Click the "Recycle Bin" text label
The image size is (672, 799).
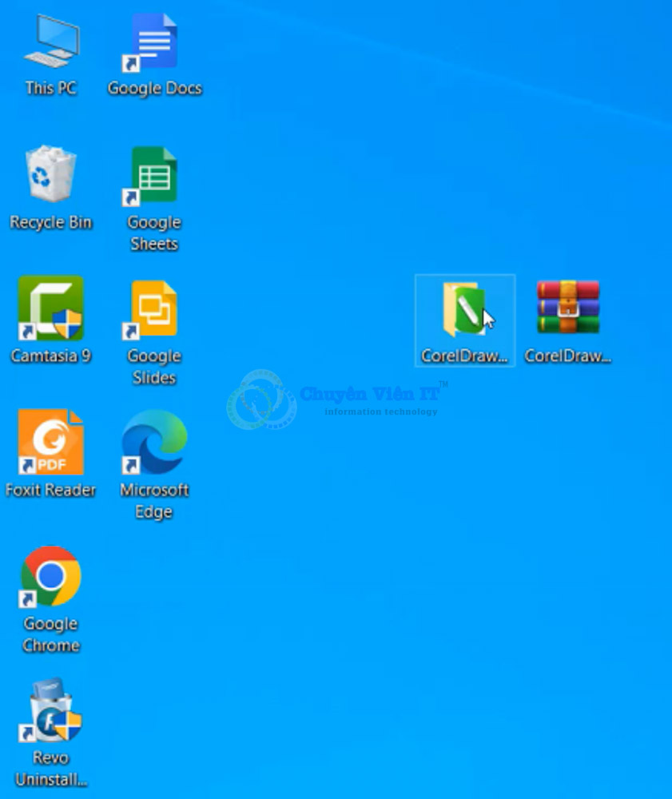pos(51,223)
